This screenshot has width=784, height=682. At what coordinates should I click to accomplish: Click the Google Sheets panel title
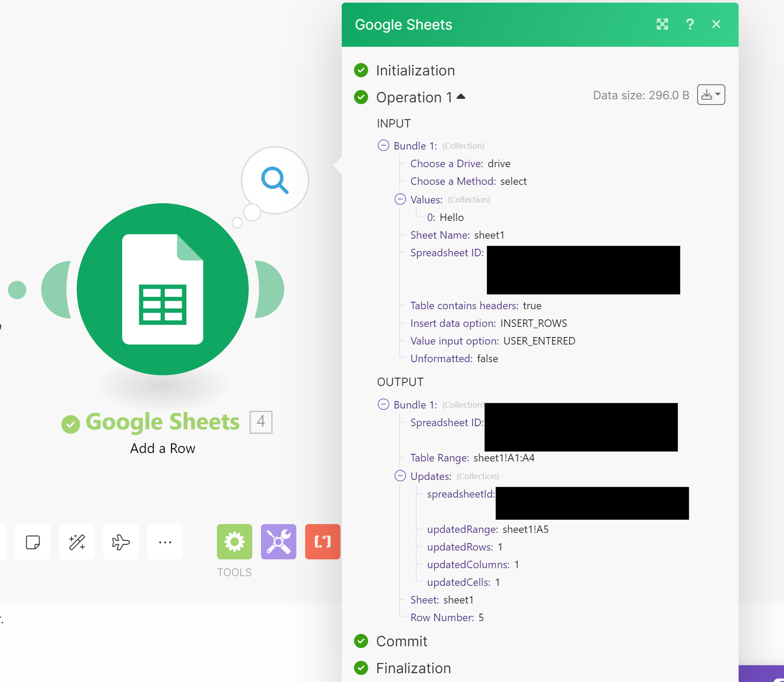point(403,25)
